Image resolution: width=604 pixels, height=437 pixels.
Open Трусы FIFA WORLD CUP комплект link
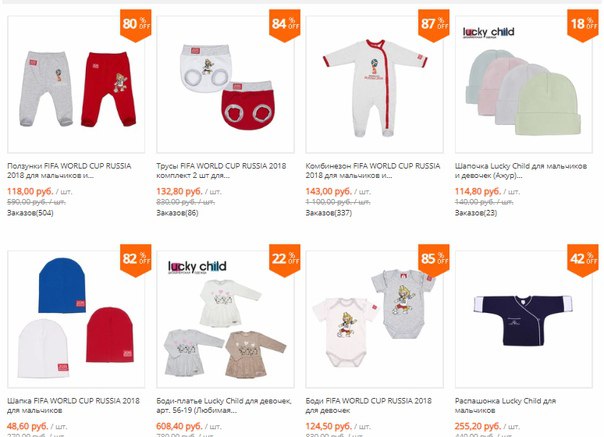[x=221, y=171]
